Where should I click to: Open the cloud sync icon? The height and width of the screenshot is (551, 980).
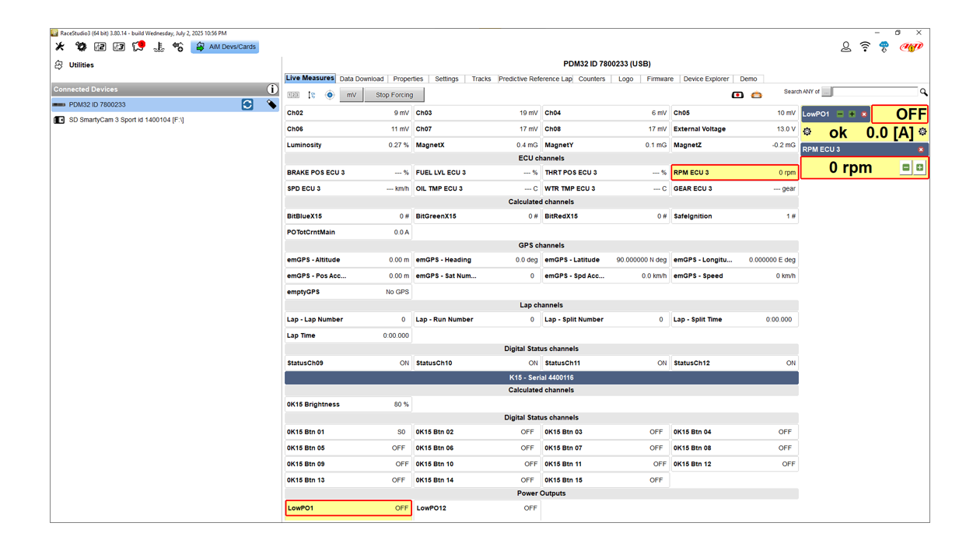click(884, 47)
